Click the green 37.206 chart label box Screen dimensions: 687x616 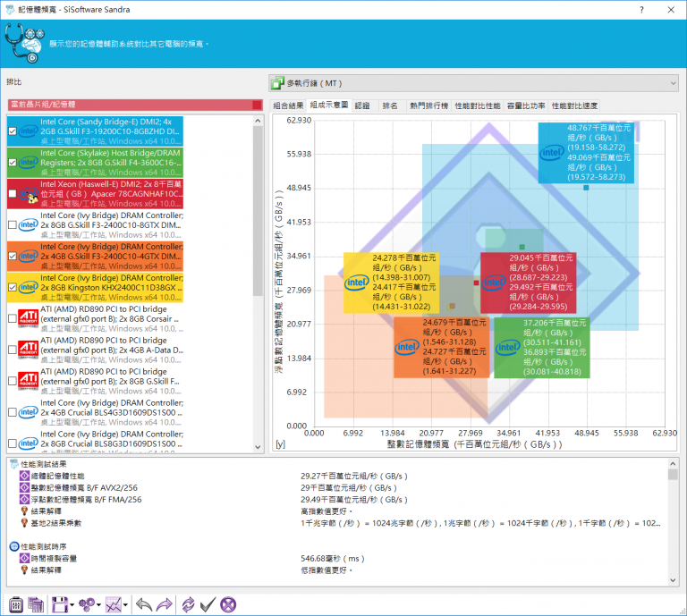click(541, 348)
